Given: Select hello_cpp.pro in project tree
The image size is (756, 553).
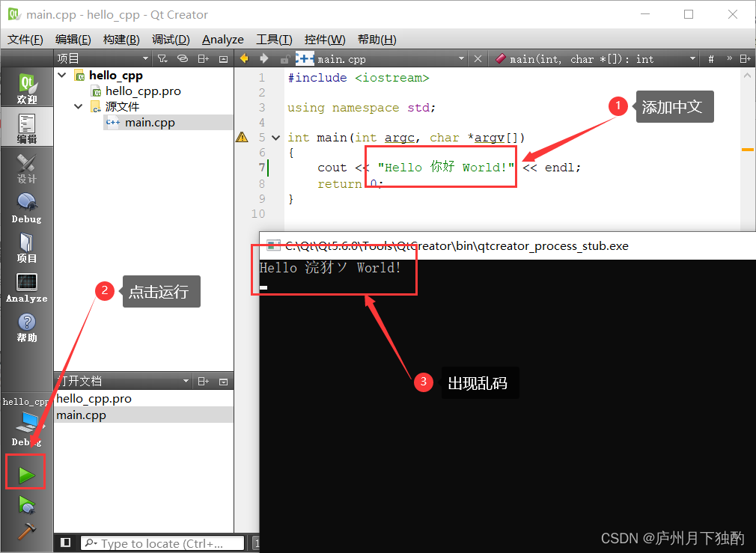Looking at the screenshot, I should 143,91.
